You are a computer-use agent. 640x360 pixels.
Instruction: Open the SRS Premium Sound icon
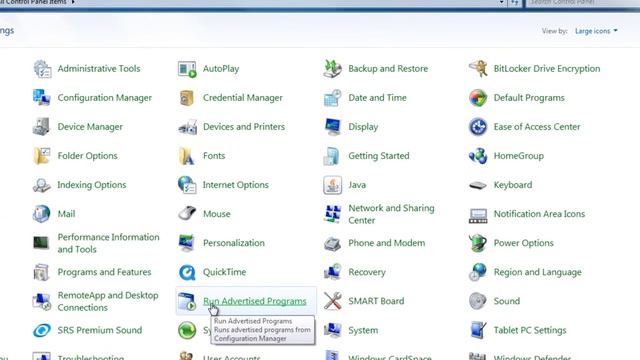coord(42,330)
